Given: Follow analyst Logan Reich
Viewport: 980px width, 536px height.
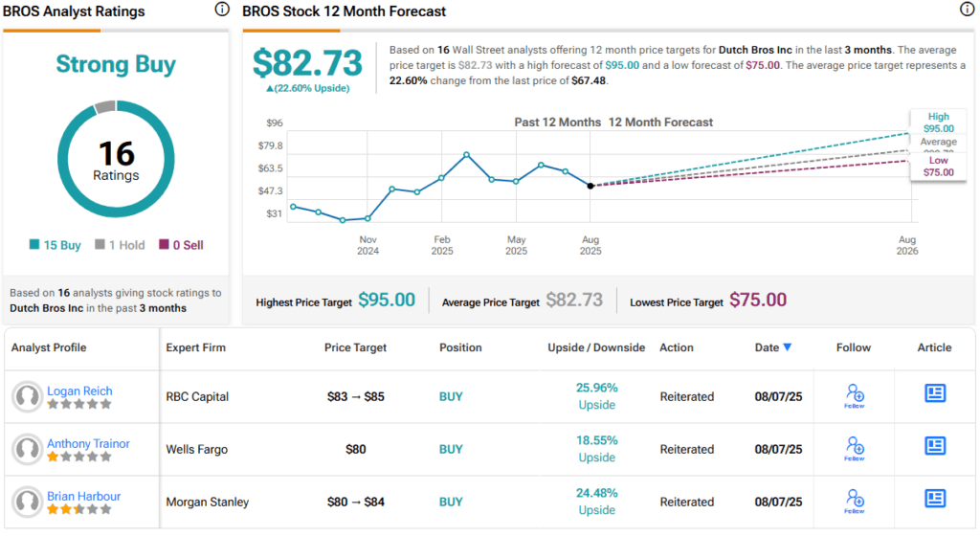Looking at the screenshot, I should tap(855, 396).
